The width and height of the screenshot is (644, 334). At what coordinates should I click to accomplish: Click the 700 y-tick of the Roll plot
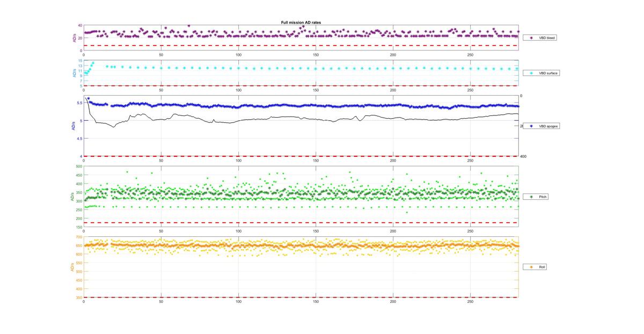[79, 237]
